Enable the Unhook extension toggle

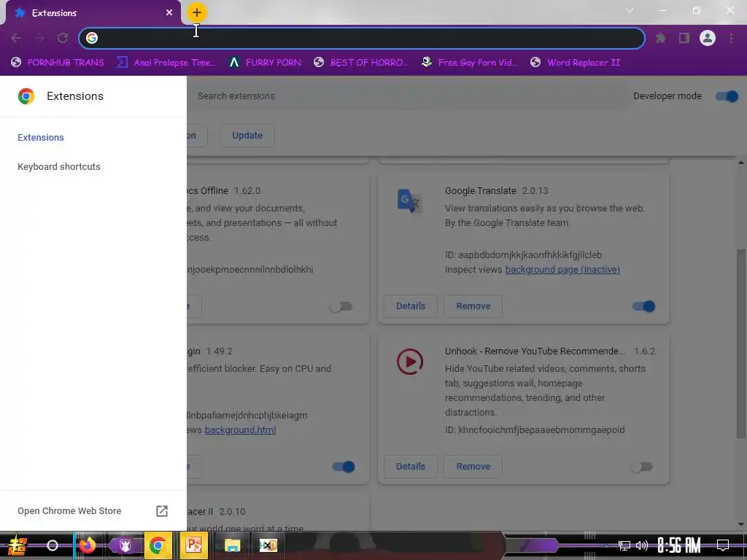coord(640,467)
